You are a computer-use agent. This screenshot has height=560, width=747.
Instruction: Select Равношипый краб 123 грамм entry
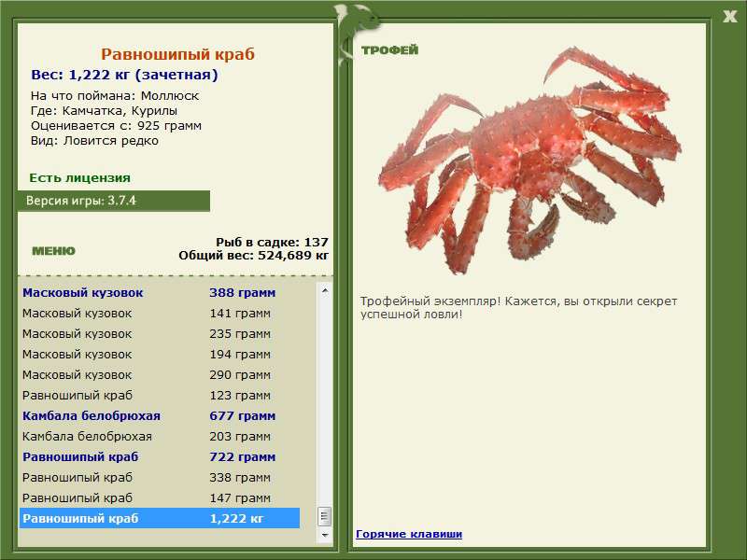[x=160, y=395]
